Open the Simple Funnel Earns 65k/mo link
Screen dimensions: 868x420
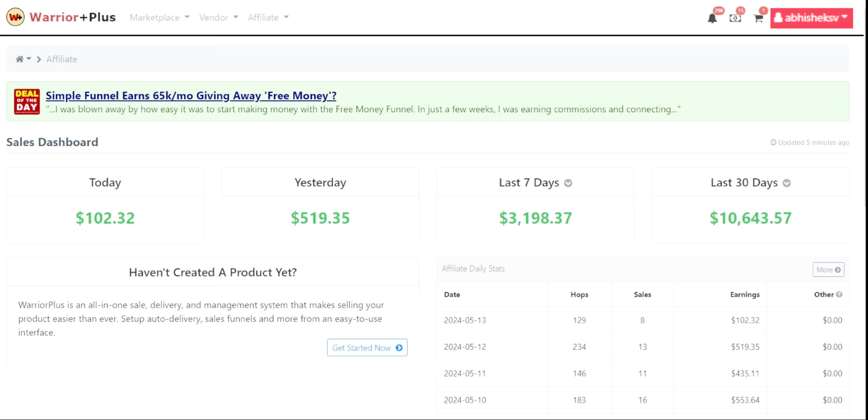click(x=191, y=96)
